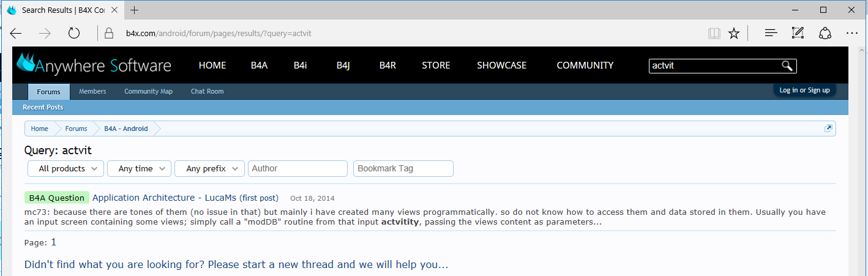Screen dimensions: 868x276
Task: Click the open quick navigation icon at breadcrumb right
Action: click(828, 129)
